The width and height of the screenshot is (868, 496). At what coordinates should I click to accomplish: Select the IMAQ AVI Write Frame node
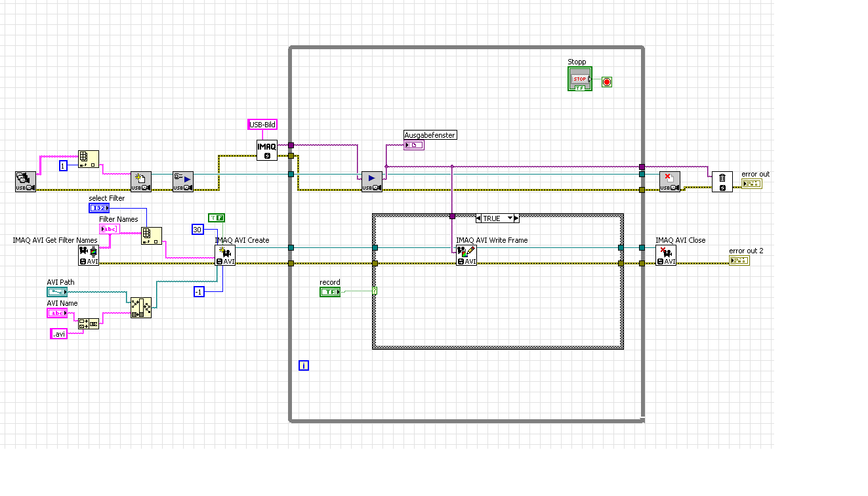click(466, 255)
